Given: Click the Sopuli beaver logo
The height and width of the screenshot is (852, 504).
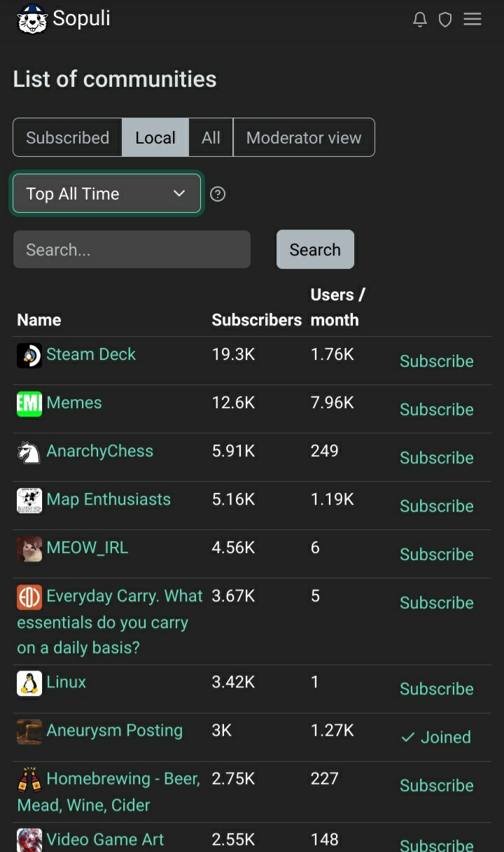Looking at the screenshot, I should (x=31, y=19).
